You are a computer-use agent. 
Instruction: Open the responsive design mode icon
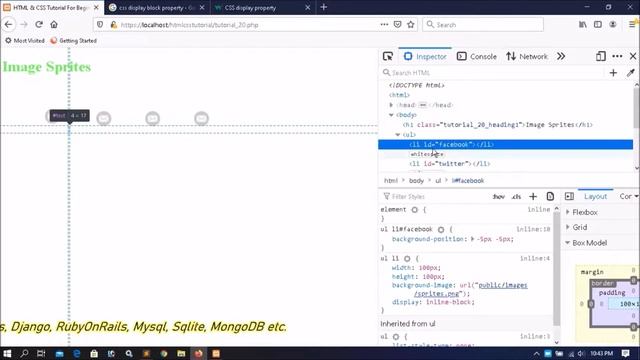coord(600,56)
